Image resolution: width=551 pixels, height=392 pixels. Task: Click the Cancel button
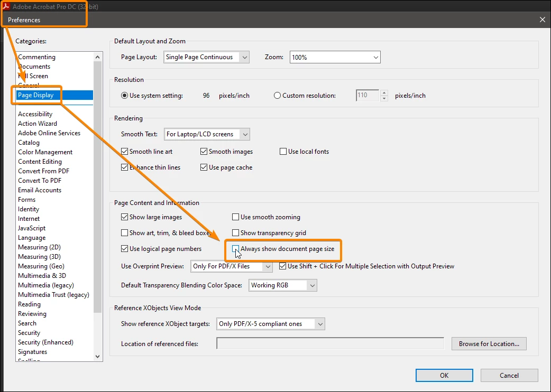click(x=509, y=376)
